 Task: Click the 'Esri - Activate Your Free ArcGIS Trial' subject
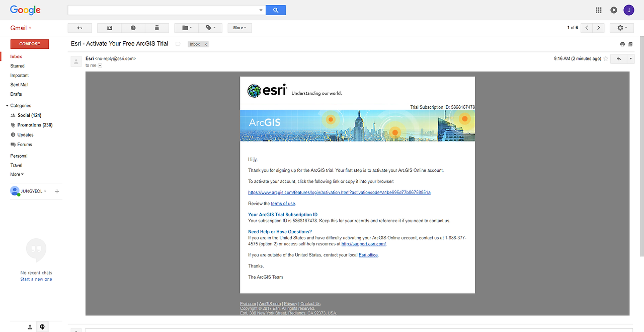[120, 44]
